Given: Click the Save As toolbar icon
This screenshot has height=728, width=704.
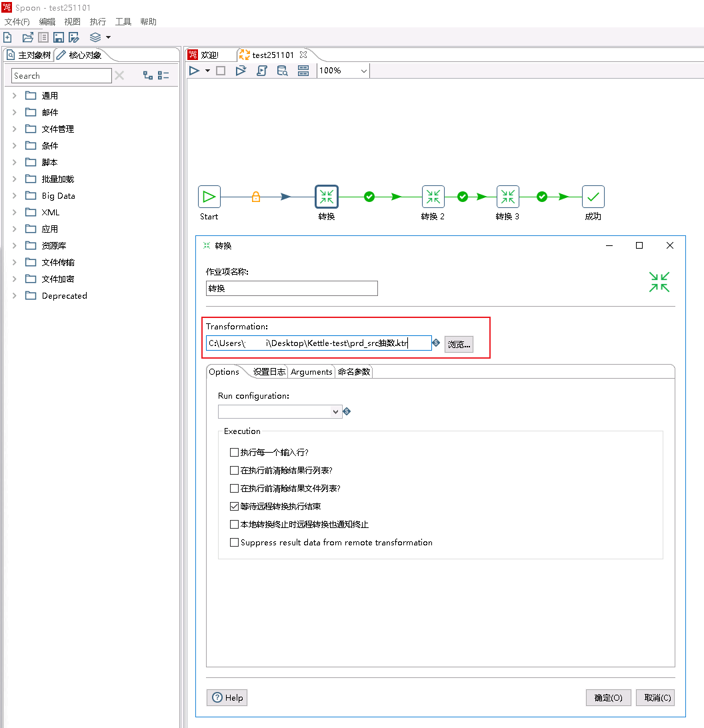Looking at the screenshot, I should (x=74, y=37).
